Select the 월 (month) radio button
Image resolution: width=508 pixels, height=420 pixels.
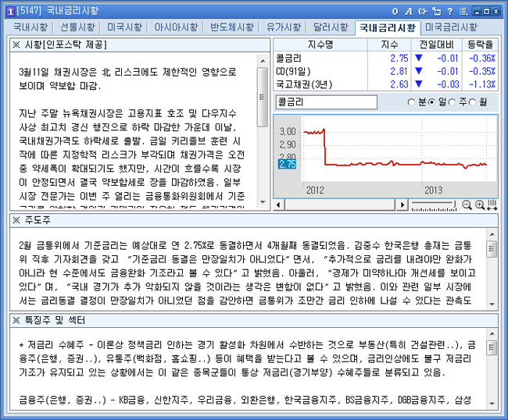click(473, 102)
